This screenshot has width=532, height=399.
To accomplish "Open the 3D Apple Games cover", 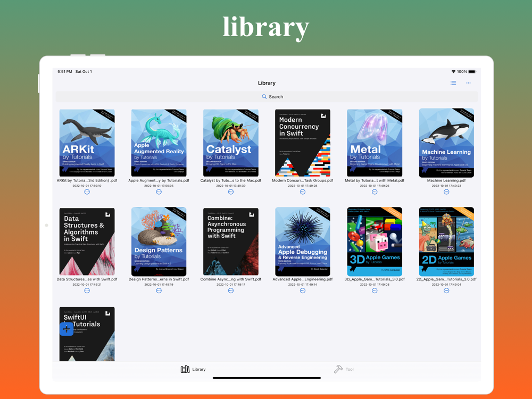I will pyautogui.click(x=375, y=242).
